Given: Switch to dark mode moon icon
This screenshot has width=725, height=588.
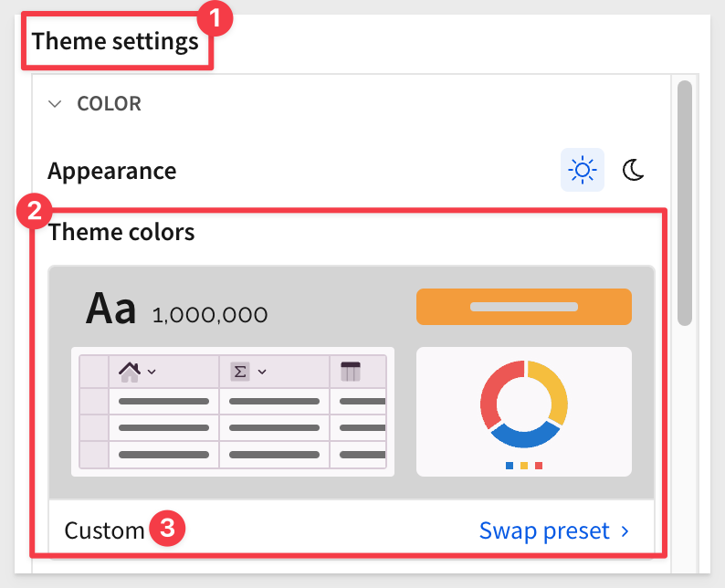Looking at the screenshot, I should tap(633, 170).
